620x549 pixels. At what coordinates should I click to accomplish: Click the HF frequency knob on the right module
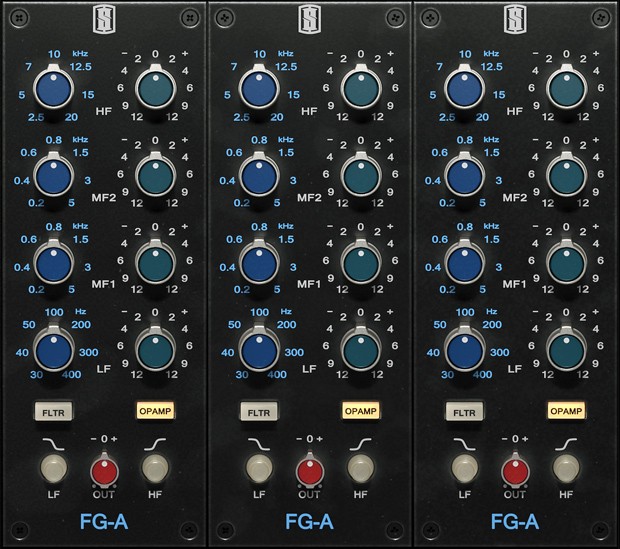pyautogui.click(x=465, y=89)
